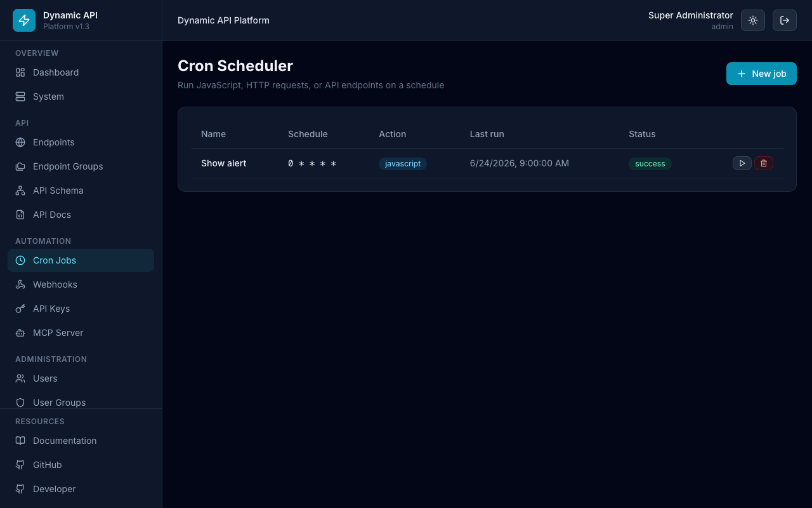Click the 0 * * * * schedule value
This screenshot has width=812, height=508.
(312, 163)
